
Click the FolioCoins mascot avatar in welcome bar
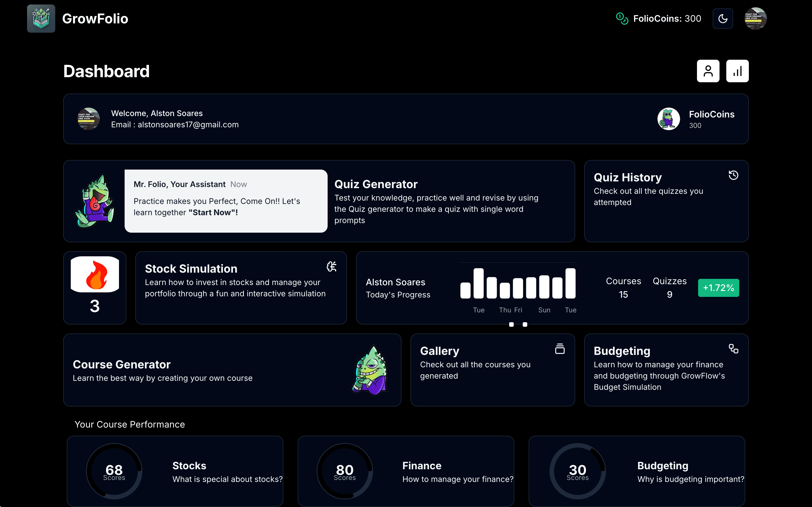tap(668, 119)
